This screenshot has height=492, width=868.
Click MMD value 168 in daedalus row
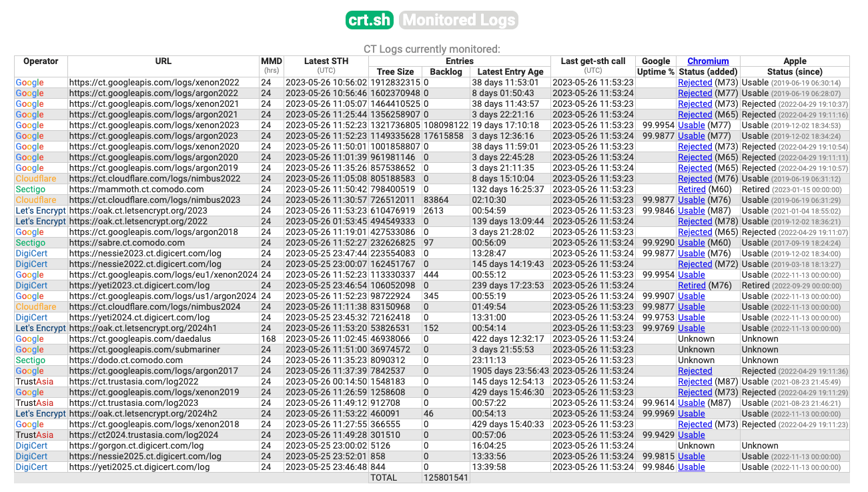pos(268,338)
